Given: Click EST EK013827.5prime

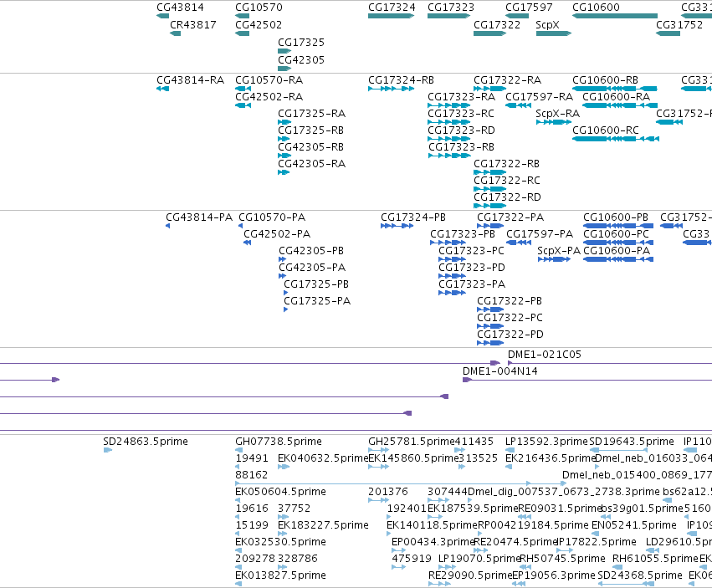Looking at the screenshot, I should 280,575.
